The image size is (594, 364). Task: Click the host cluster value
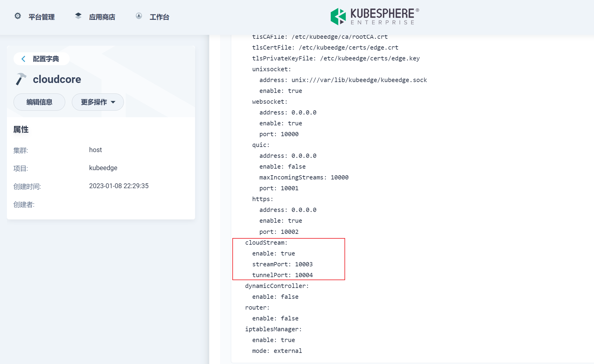(x=95, y=150)
